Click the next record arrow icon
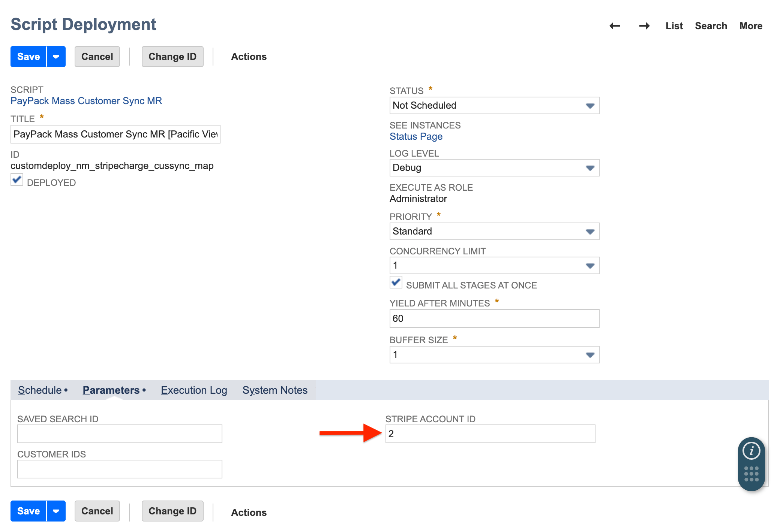This screenshot has width=780, height=532. coord(644,26)
